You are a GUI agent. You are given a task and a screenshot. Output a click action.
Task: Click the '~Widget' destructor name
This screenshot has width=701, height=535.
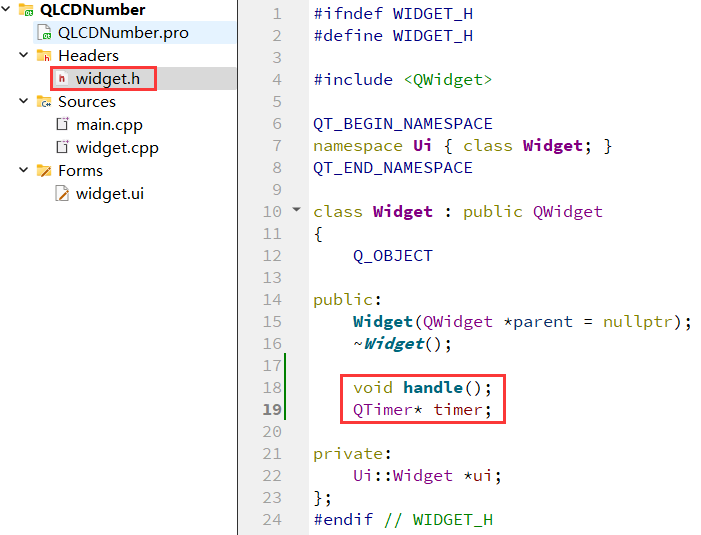tap(389, 343)
